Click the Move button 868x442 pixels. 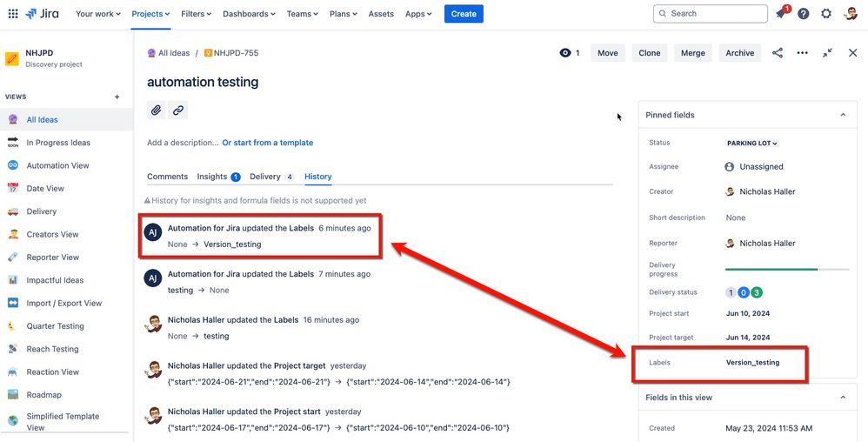608,53
